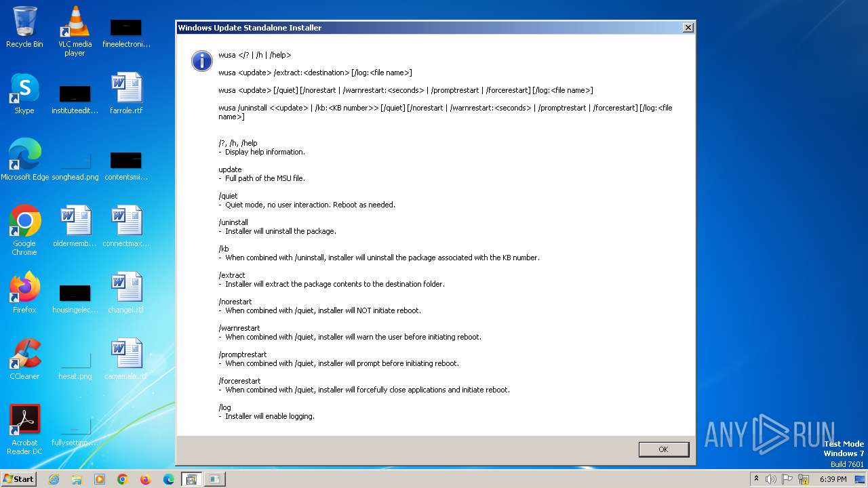
Task: Click the '/kb' option heading text
Action: pos(224,249)
